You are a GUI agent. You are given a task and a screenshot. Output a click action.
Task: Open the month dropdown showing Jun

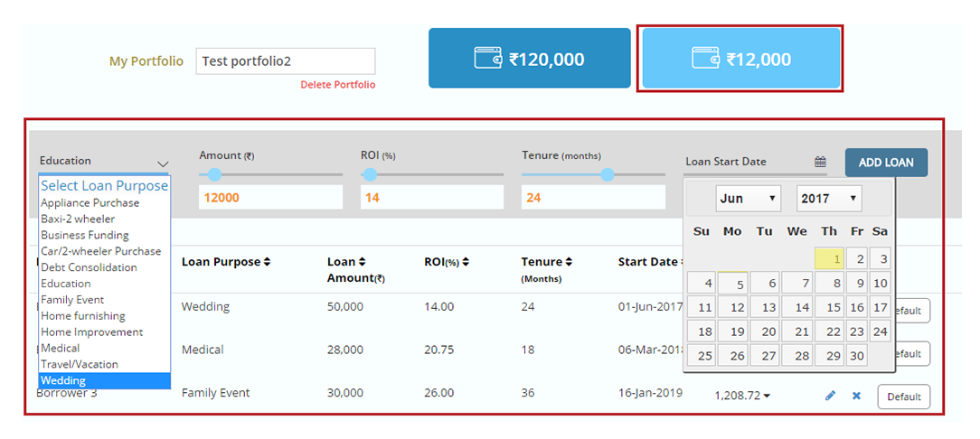click(748, 199)
